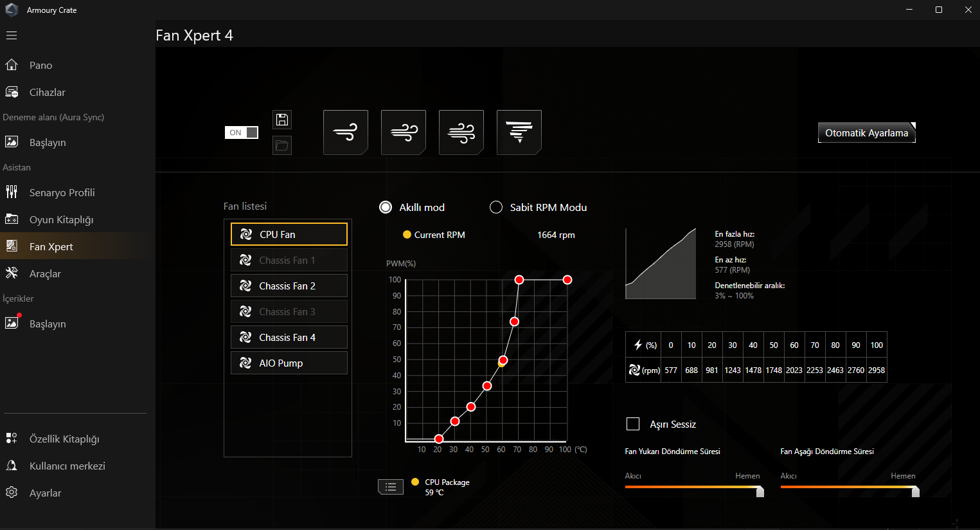
Task: Select the silent fan mode preset icon
Action: coord(346,132)
